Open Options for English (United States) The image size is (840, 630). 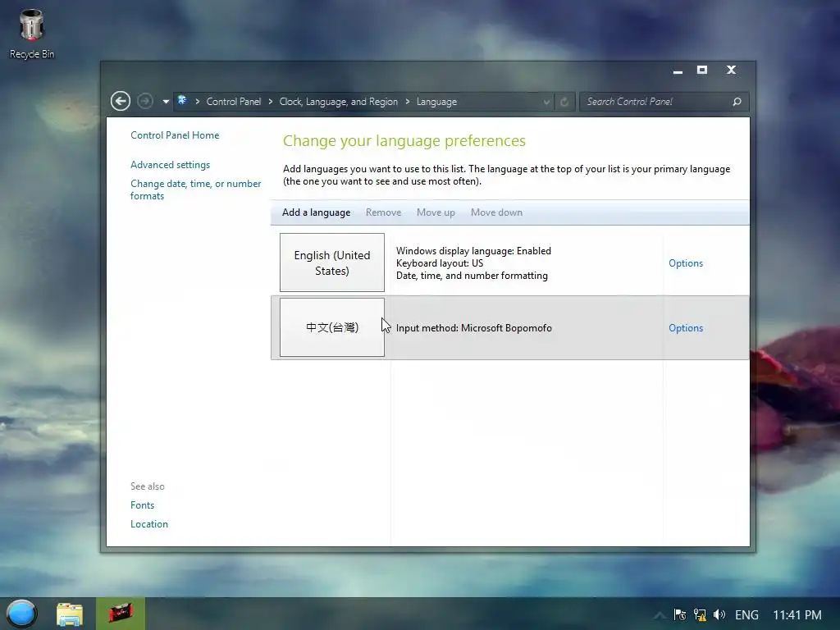(x=685, y=263)
